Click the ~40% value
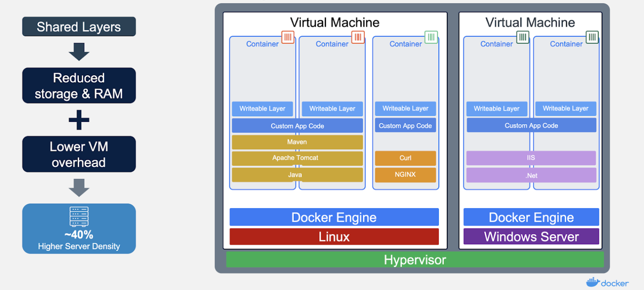The image size is (644, 290). click(79, 234)
